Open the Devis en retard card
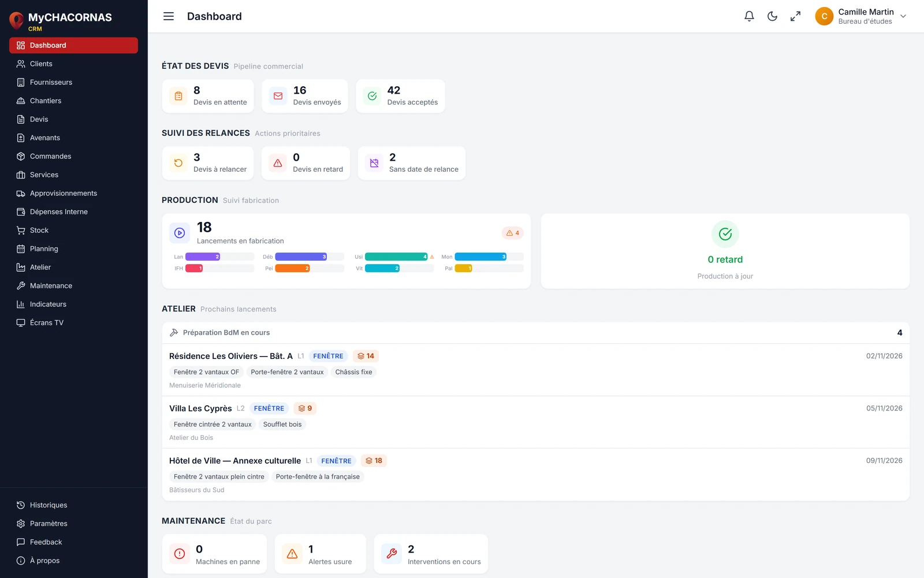 (x=306, y=163)
